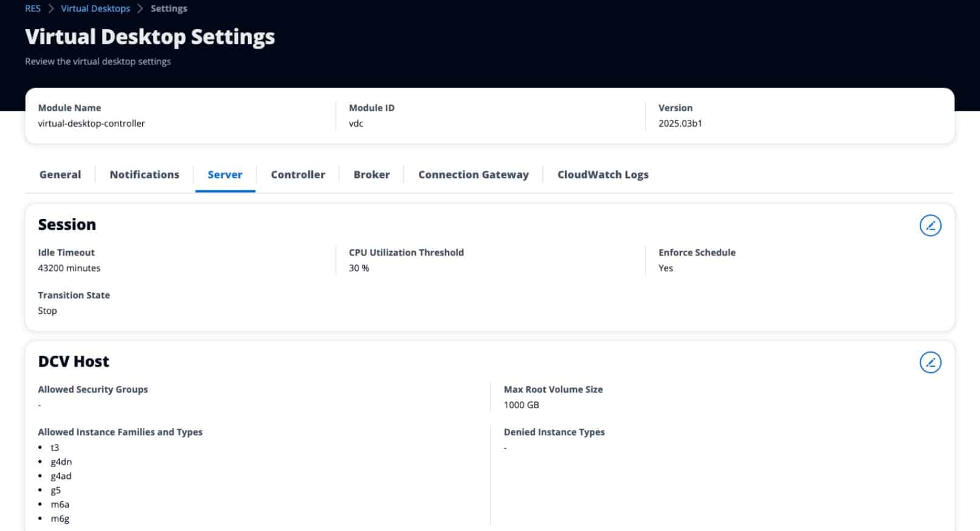Click the Module ID value vdc
Screen dimensions: 980x531
tap(356, 123)
